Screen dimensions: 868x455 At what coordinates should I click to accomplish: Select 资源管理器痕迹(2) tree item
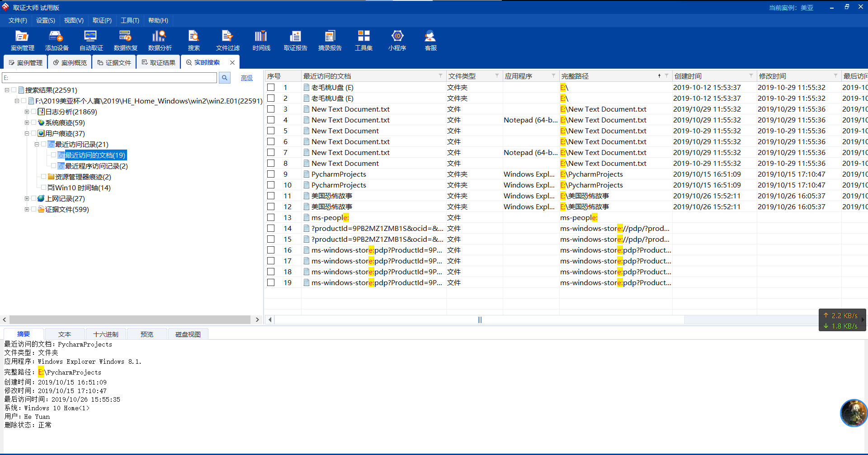(x=83, y=177)
